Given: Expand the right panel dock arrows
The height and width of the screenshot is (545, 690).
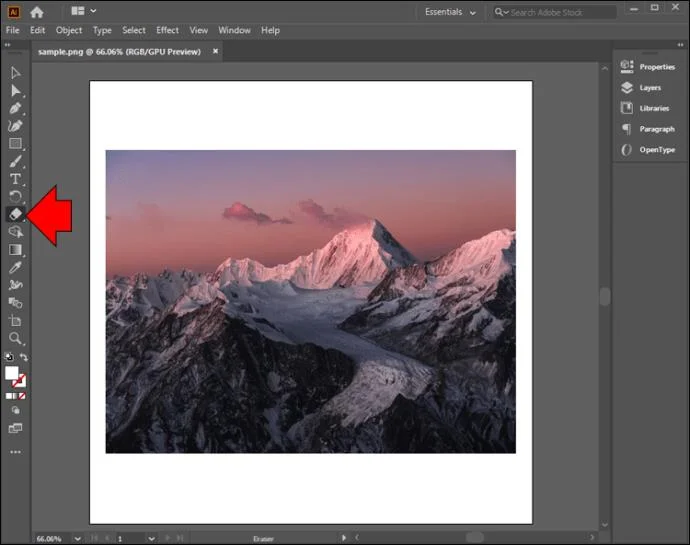Looking at the screenshot, I should [x=680, y=44].
